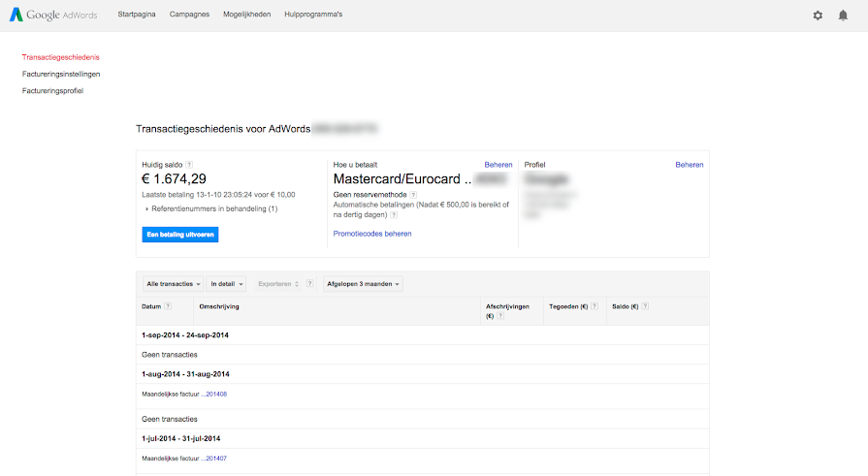Open the Alle transacties dropdown
This screenshot has height=476, width=868.
click(x=173, y=284)
